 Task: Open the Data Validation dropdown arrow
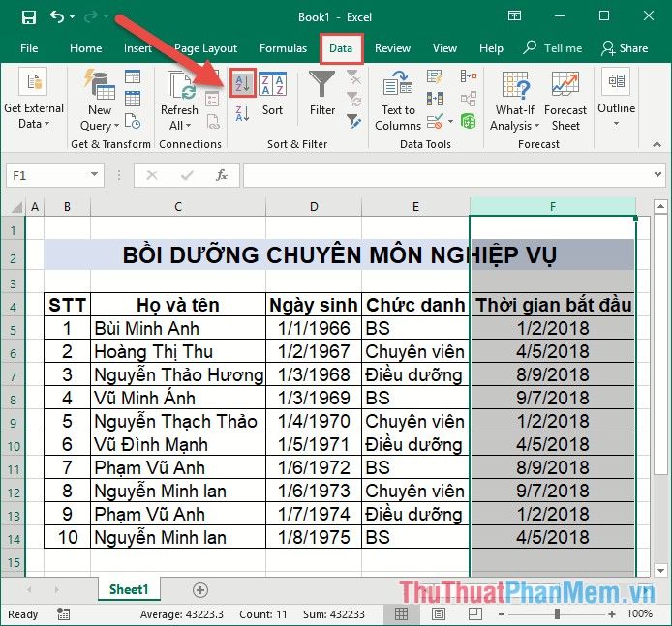(x=450, y=122)
